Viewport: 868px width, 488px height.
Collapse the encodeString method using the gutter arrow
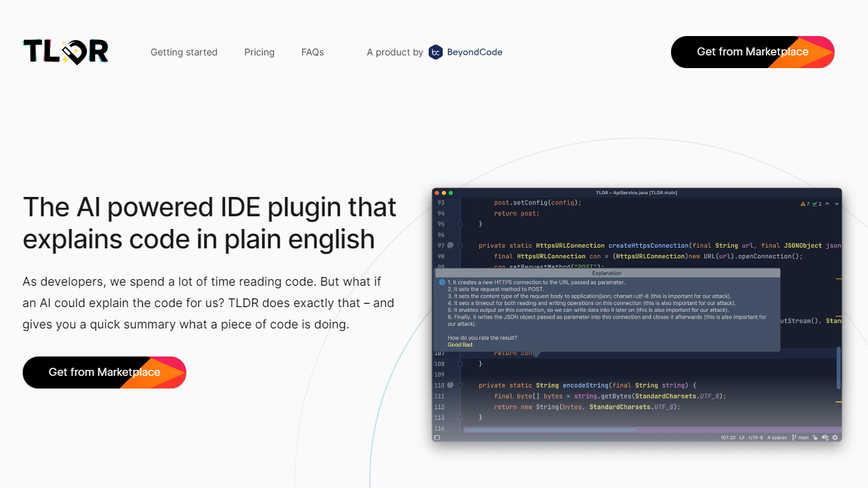point(459,385)
